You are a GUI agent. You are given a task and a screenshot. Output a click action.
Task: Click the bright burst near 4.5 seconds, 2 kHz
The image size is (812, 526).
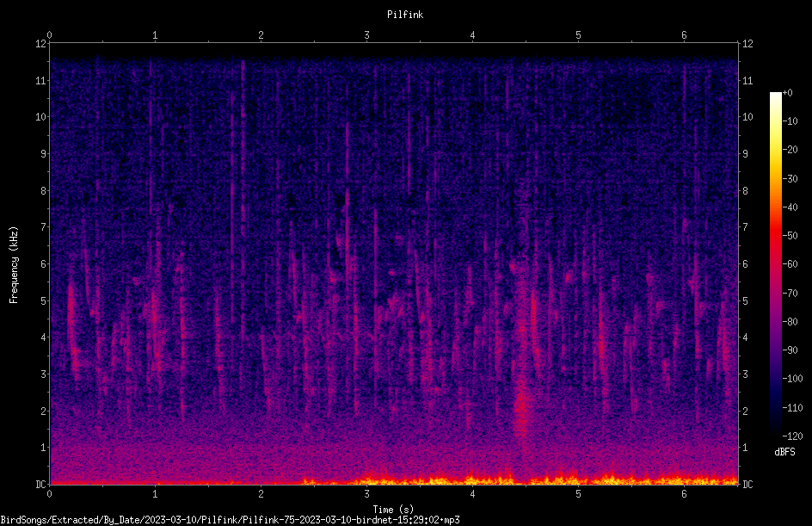tap(521, 410)
